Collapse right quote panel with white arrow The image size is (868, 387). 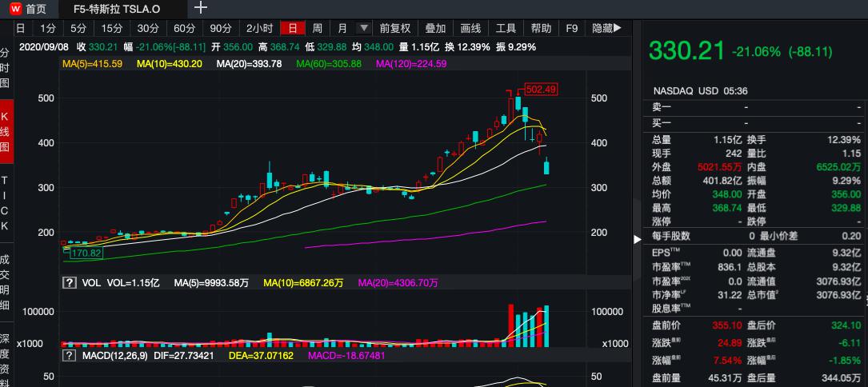click(x=638, y=238)
